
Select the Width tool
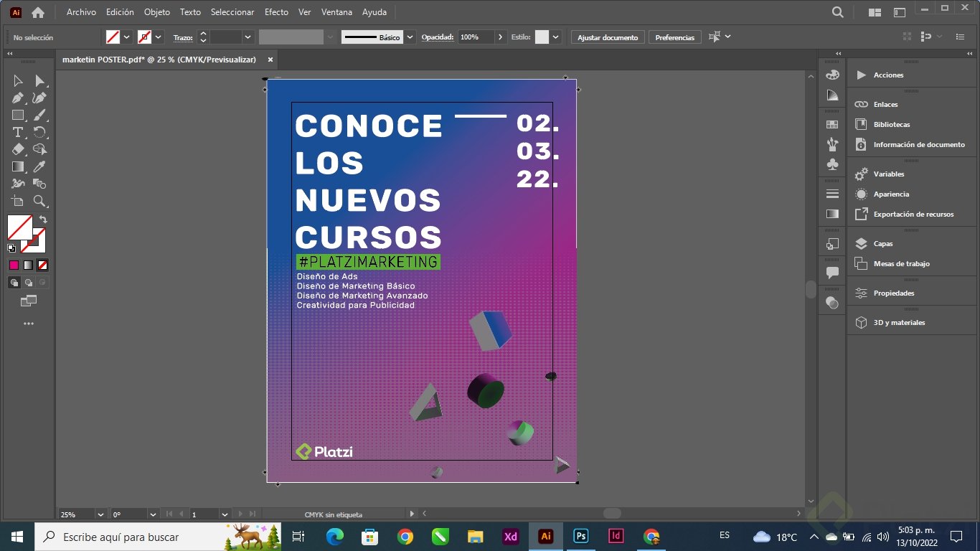[18, 184]
